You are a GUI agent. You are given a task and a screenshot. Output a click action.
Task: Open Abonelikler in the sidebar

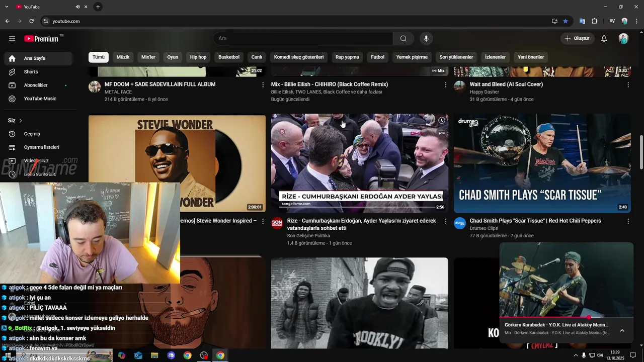click(38, 85)
